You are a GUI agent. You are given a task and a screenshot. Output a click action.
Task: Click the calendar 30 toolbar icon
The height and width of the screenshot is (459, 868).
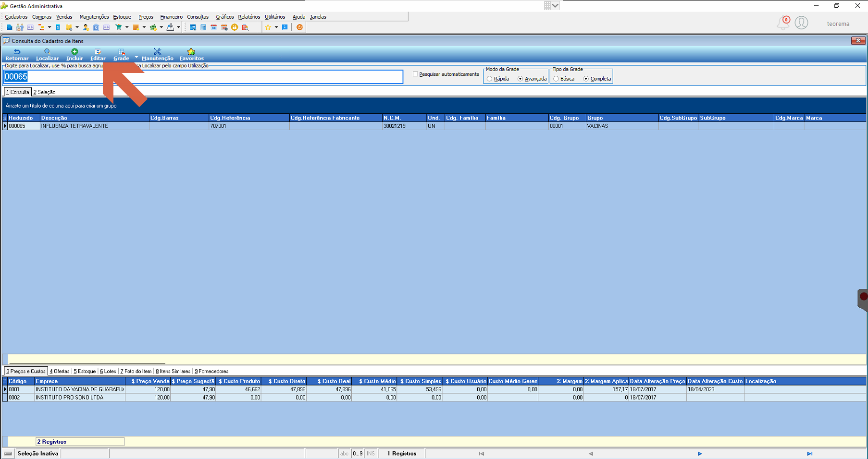tap(213, 27)
